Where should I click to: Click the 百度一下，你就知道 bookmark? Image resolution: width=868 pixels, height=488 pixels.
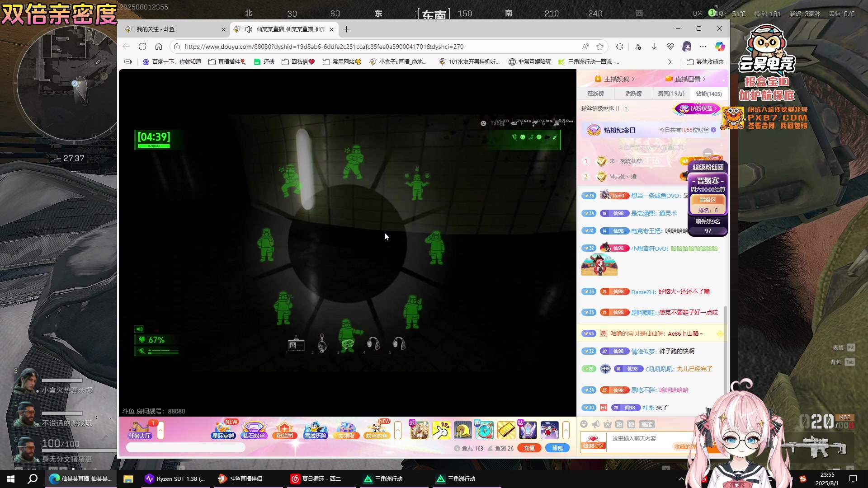172,62
